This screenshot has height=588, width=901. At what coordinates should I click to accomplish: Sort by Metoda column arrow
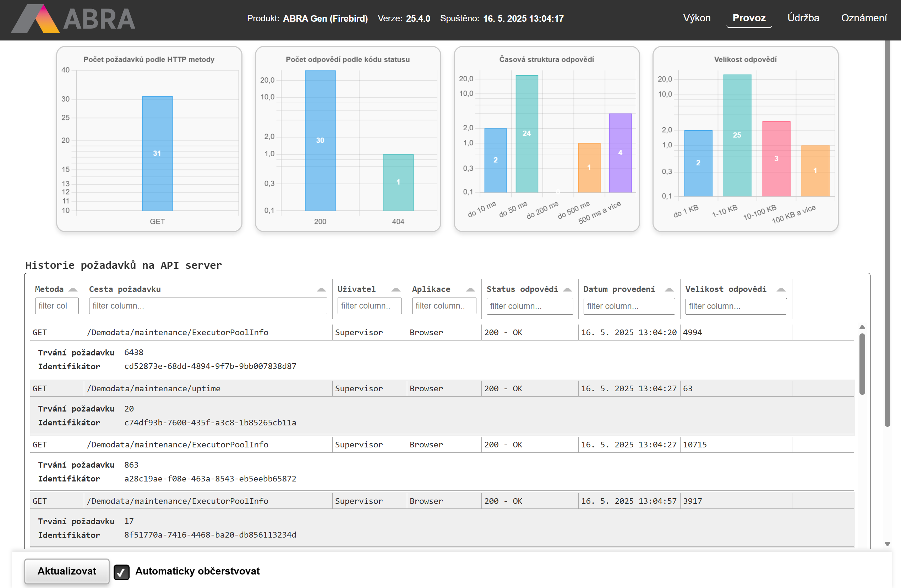(73, 290)
